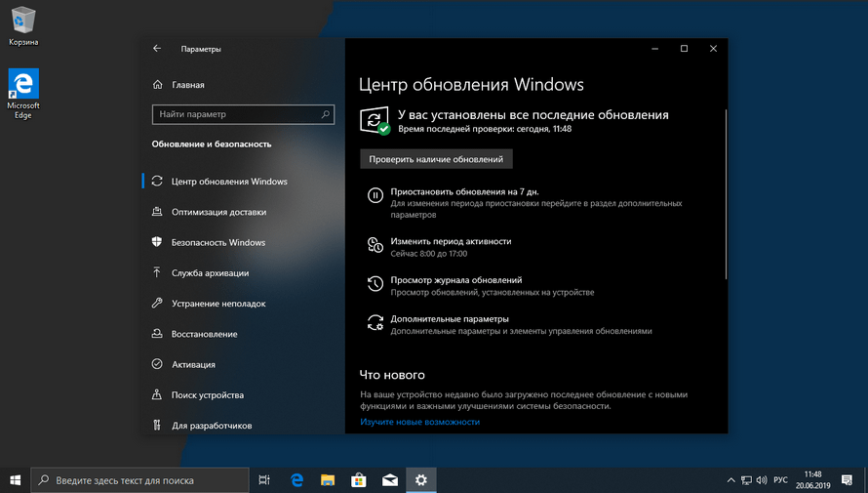Click the back arrow in Settings window
The image size is (868, 493).
click(x=157, y=49)
